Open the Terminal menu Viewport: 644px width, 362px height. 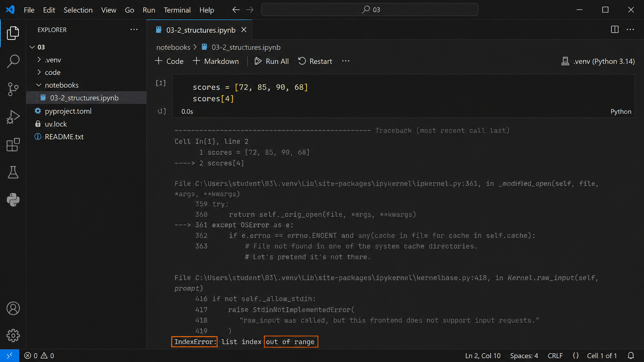click(x=177, y=10)
